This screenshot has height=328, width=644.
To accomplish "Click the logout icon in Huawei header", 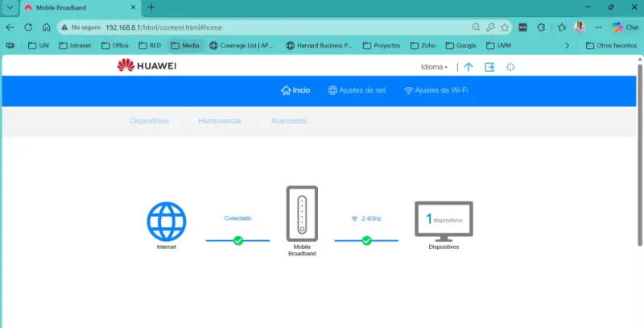I will (x=489, y=67).
